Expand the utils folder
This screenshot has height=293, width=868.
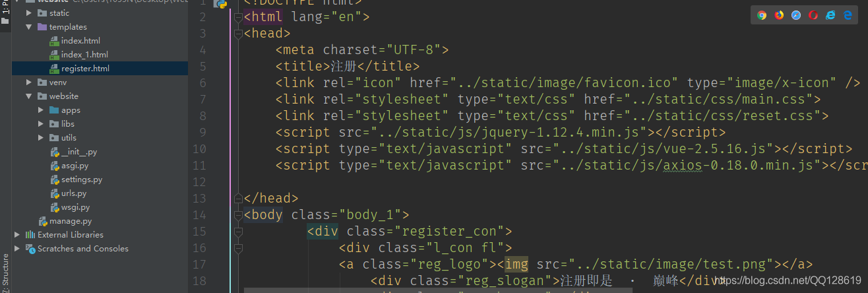click(x=41, y=138)
